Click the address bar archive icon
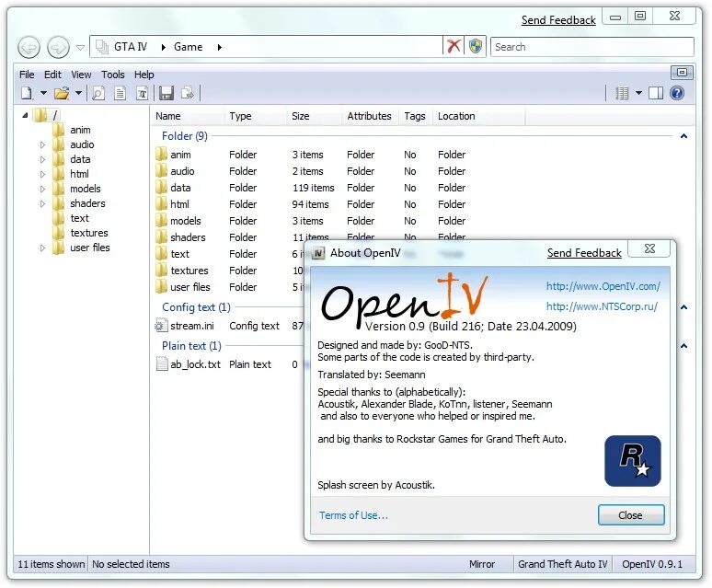The image size is (712, 588). 102,47
